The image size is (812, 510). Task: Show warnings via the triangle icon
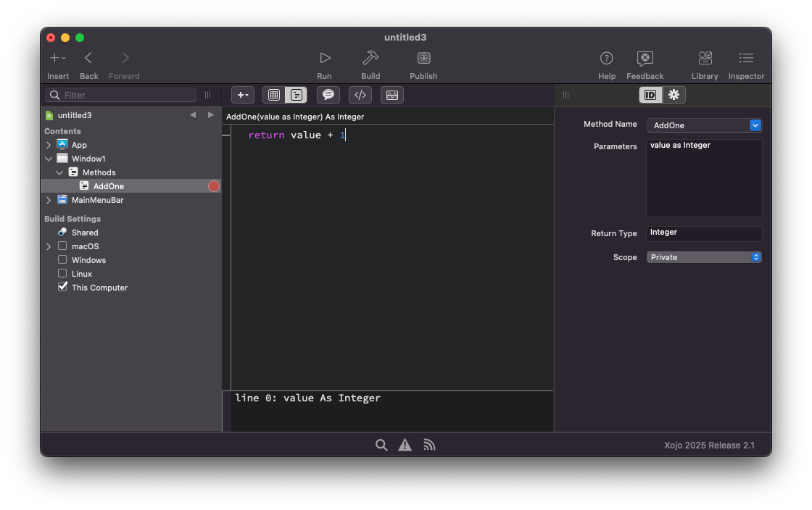pyautogui.click(x=405, y=445)
